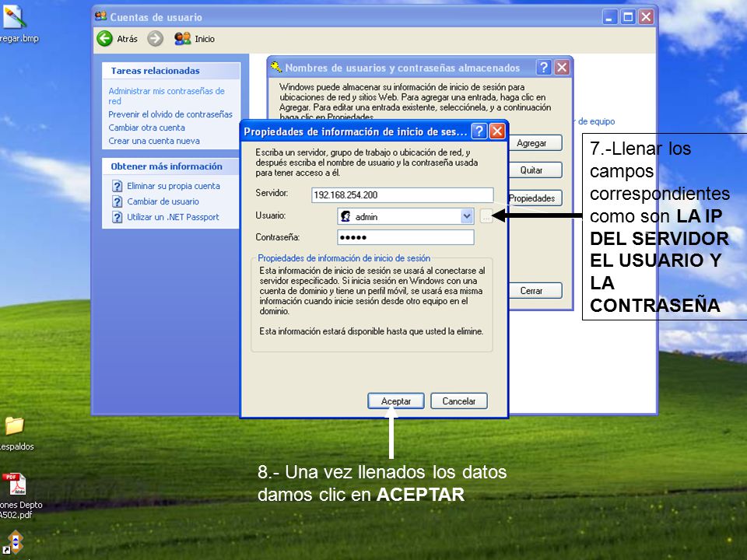Viewport: 747px width, 560px height.
Task: Click Cuentas de usuario title bar icon
Action: tap(100, 16)
